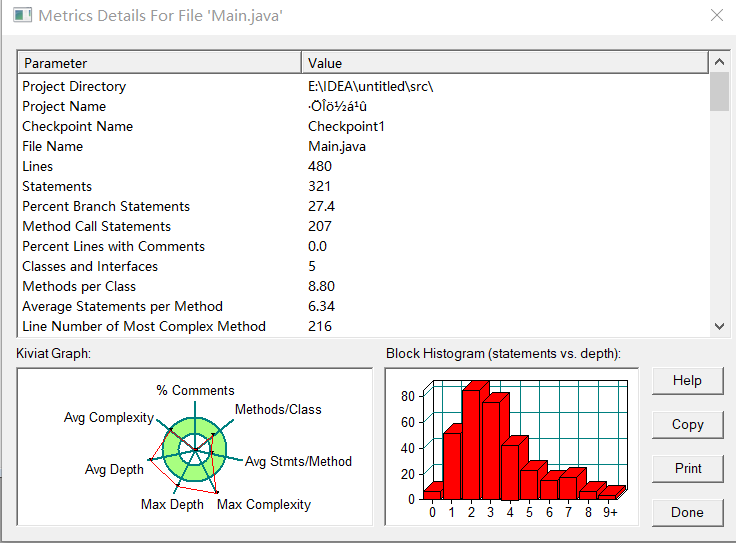Click the Lines value 480
The height and width of the screenshot is (543, 736).
pyautogui.click(x=320, y=167)
